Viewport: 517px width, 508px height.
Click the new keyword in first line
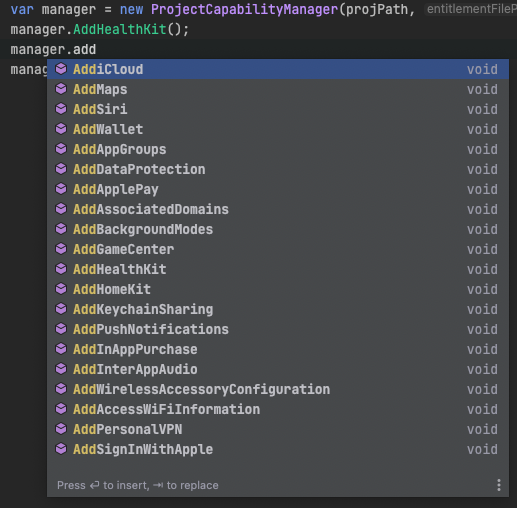tap(131, 9)
